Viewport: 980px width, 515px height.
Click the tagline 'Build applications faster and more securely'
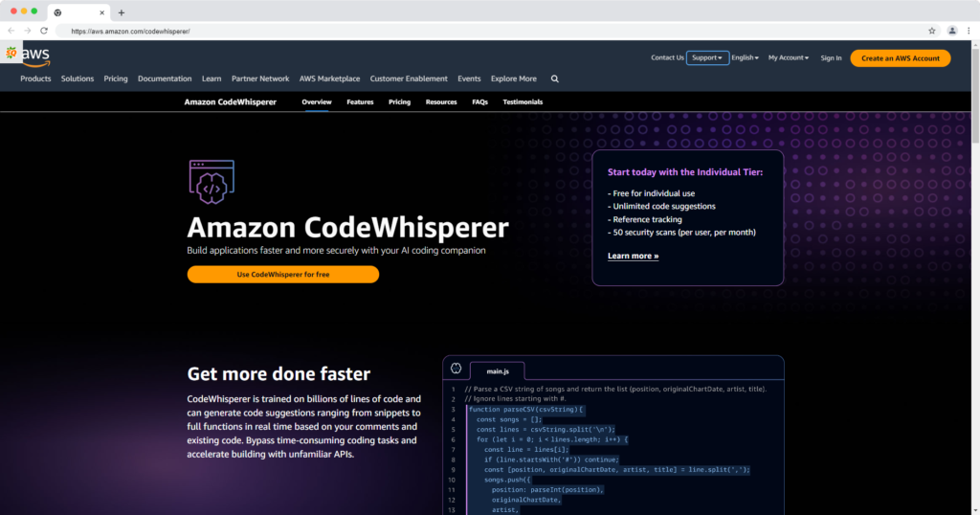point(336,251)
